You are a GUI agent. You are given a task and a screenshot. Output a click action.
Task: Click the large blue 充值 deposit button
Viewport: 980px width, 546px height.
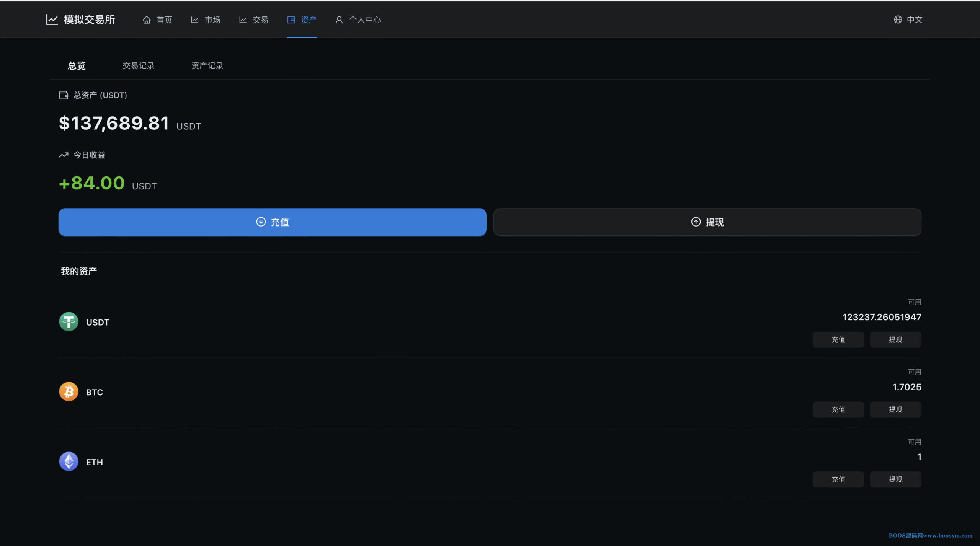tap(272, 222)
